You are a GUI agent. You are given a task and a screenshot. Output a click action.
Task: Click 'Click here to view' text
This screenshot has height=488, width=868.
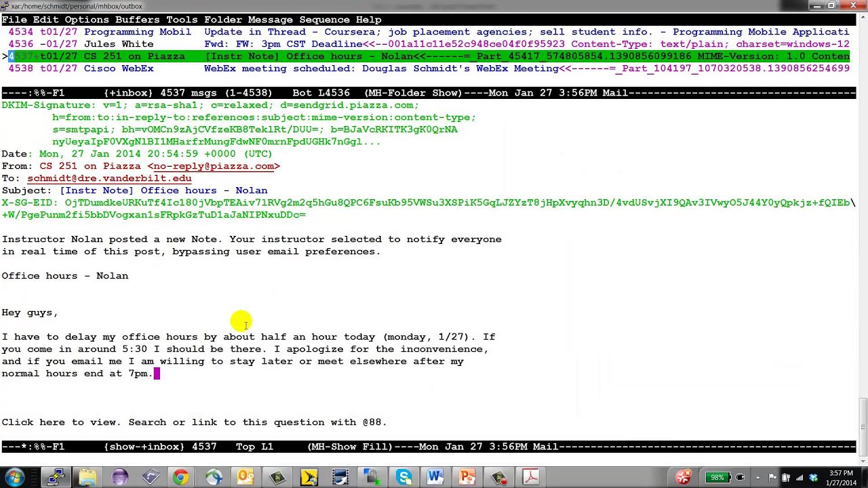pyautogui.click(x=59, y=422)
